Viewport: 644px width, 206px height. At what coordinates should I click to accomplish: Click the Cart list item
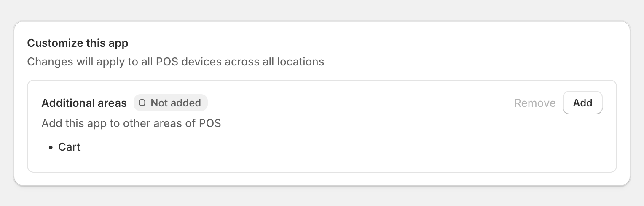(69, 147)
